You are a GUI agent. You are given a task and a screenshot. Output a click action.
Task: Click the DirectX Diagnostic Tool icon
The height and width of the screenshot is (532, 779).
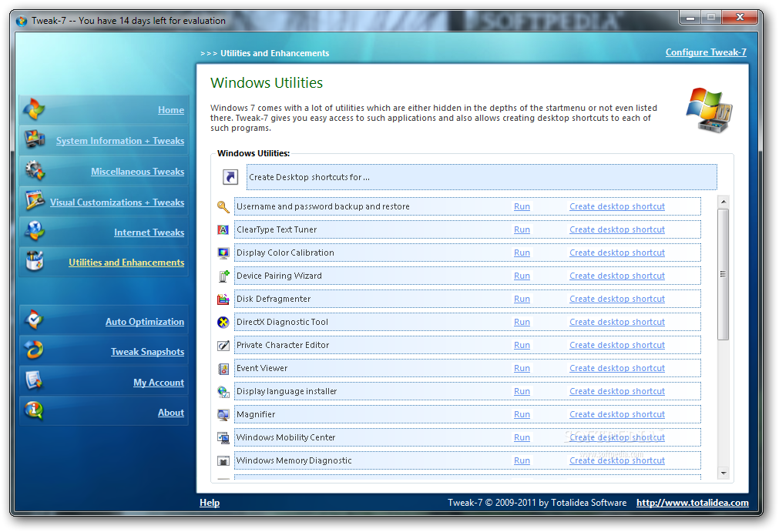click(223, 323)
